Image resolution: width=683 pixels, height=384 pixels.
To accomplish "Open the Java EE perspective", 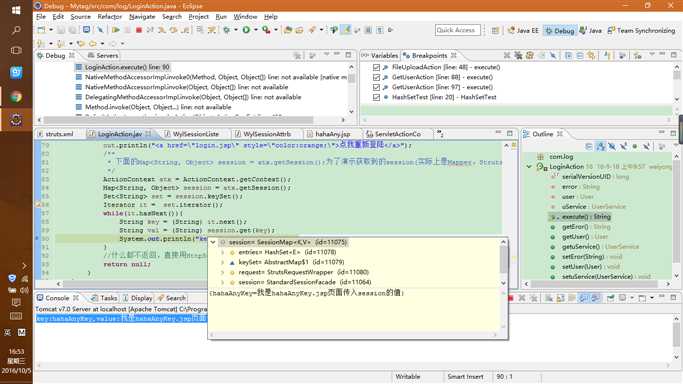I will [x=523, y=30].
